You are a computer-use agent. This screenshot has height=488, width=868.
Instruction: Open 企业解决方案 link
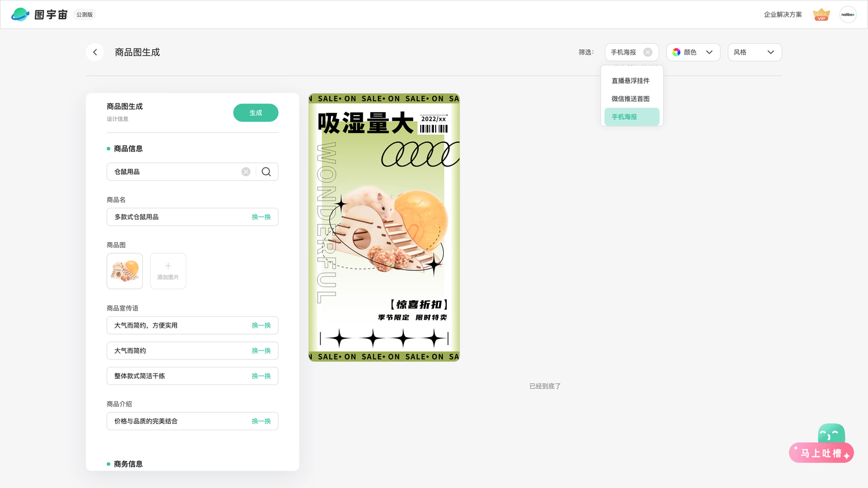click(x=782, y=14)
